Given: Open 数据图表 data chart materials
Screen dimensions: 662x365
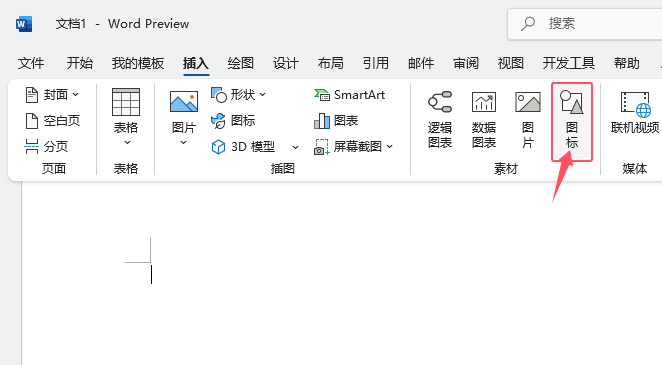Looking at the screenshot, I should pos(484,119).
